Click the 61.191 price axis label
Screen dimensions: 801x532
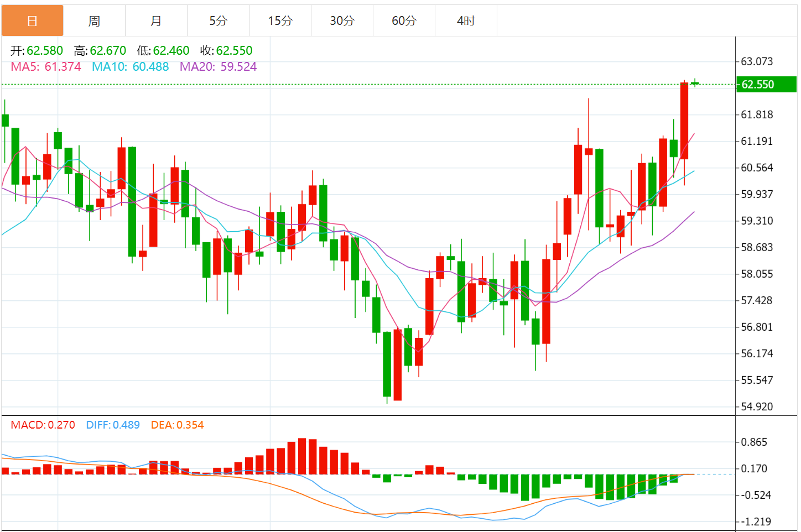click(x=757, y=141)
